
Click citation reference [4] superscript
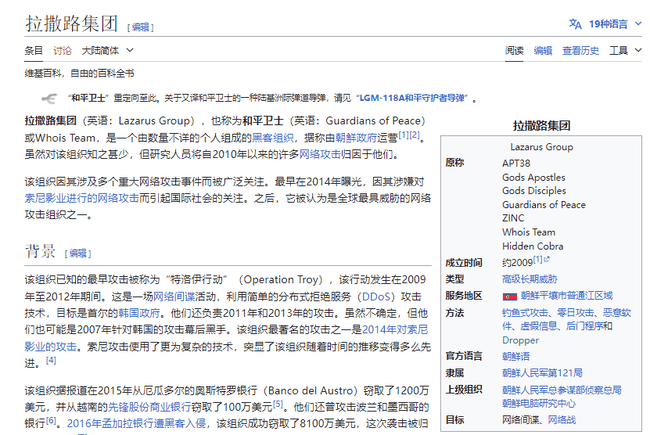point(51,361)
